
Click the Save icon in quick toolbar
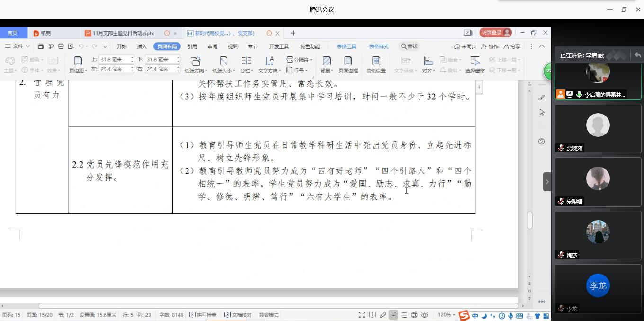coord(41,46)
